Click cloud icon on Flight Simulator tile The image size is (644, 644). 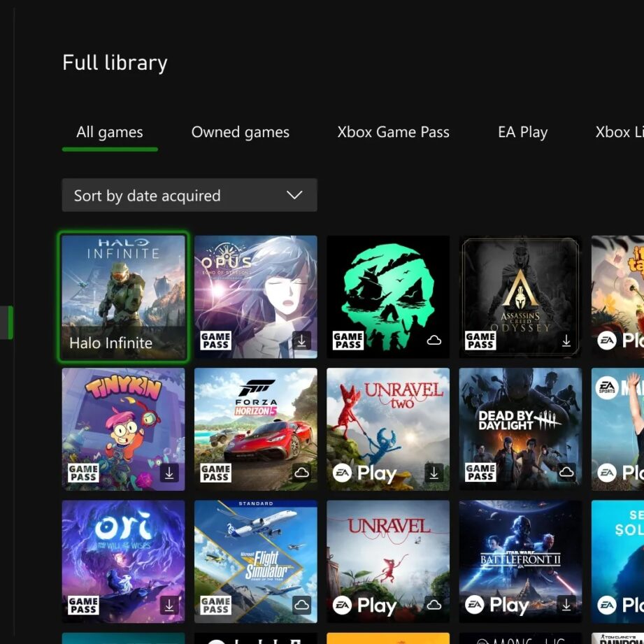point(301,605)
